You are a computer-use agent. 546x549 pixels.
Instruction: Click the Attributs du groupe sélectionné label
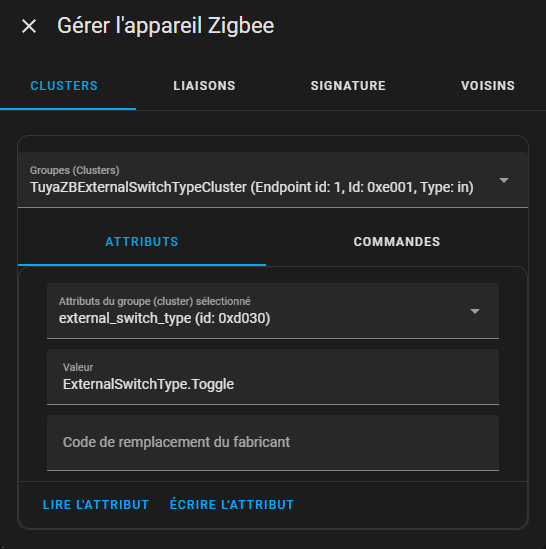pos(154,301)
